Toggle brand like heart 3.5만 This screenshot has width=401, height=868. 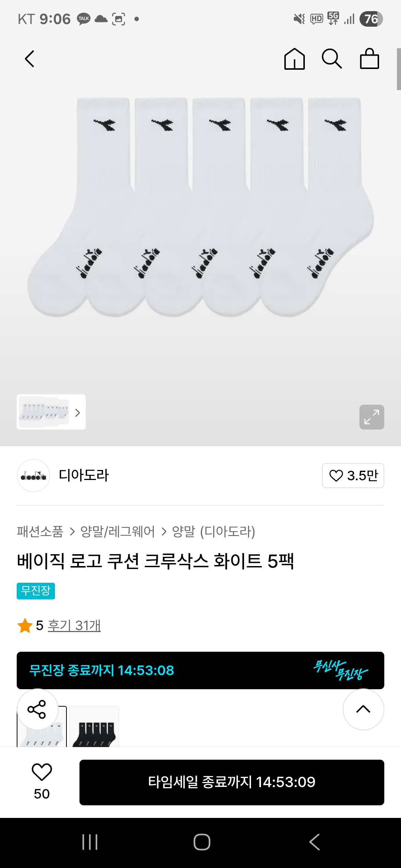353,476
